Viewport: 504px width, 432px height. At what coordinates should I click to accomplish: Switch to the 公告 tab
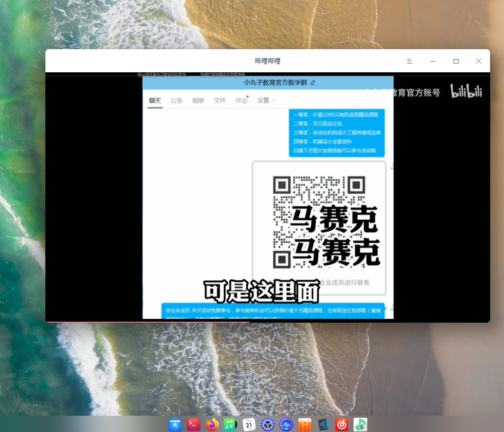[176, 100]
